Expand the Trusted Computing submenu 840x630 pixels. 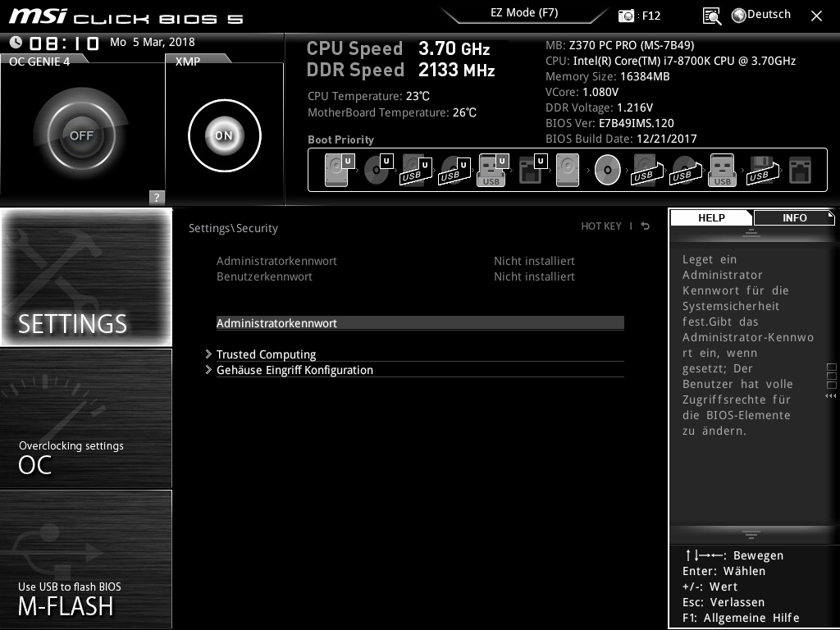coord(420,354)
